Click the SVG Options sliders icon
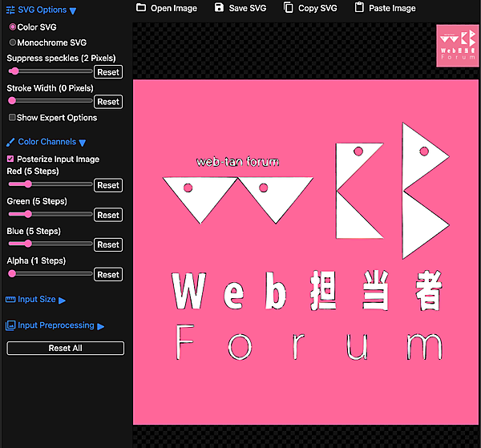This screenshot has width=481, height=448. coord(10,10)
